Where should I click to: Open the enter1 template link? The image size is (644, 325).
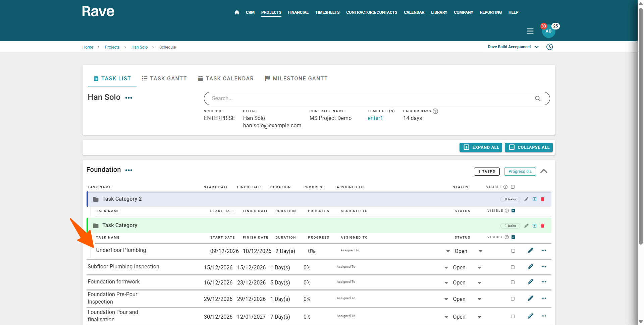coord(375,118)
